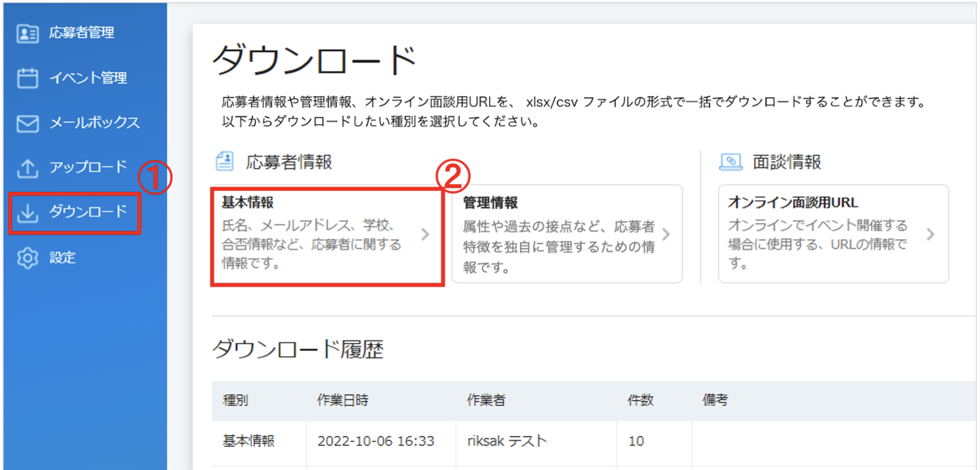The image size is (980, 470).
Task: Click the 備考 column header
Action: pyautogui.click(x=716, y=400)
